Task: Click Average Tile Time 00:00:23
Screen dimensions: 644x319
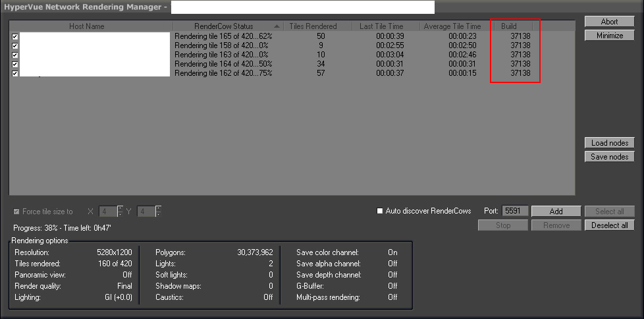Action: pyautogui.click(x=462, y=36)
